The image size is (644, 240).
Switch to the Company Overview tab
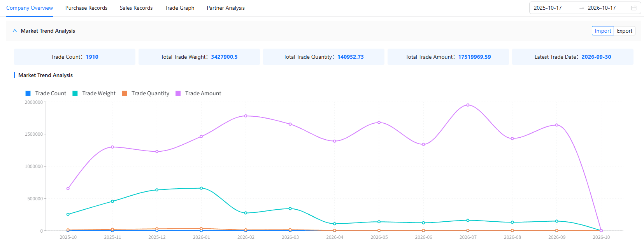pos(30,8)
